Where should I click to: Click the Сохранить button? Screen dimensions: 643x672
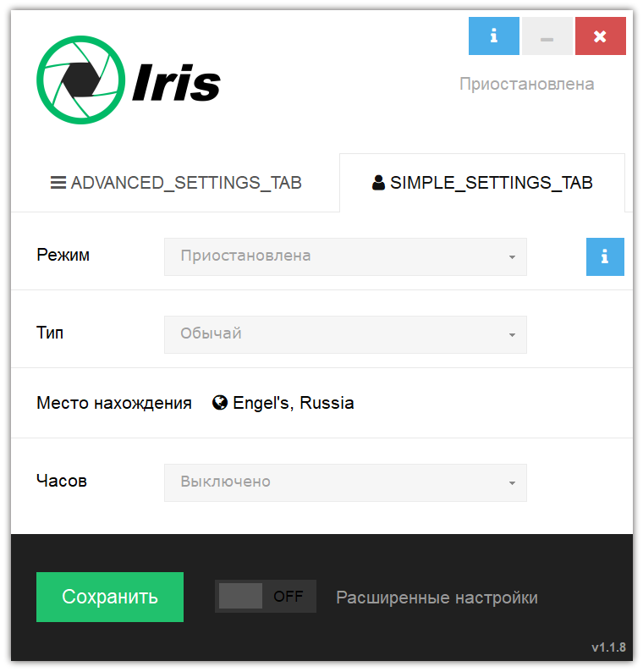point(110,597)
